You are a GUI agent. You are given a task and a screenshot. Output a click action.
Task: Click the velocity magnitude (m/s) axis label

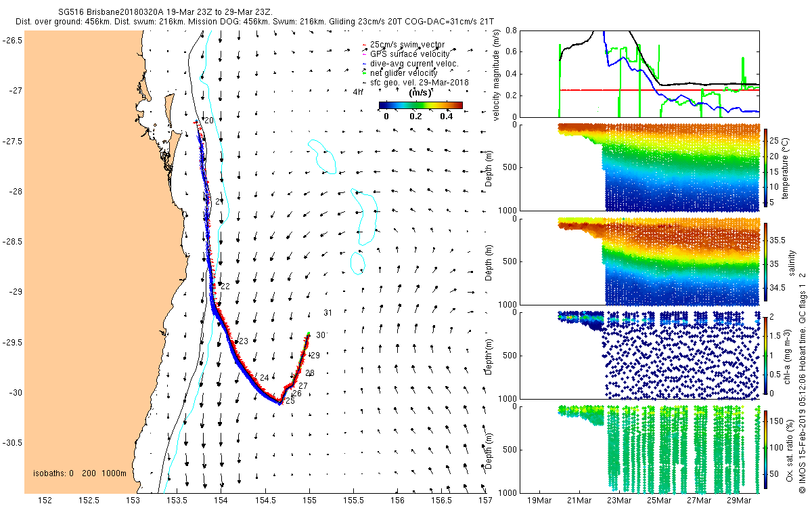tap(497, 75)
